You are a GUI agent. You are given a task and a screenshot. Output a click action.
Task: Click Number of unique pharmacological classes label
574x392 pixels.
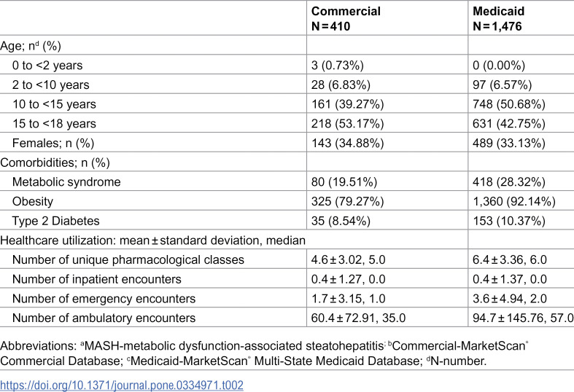coord(128,259)
